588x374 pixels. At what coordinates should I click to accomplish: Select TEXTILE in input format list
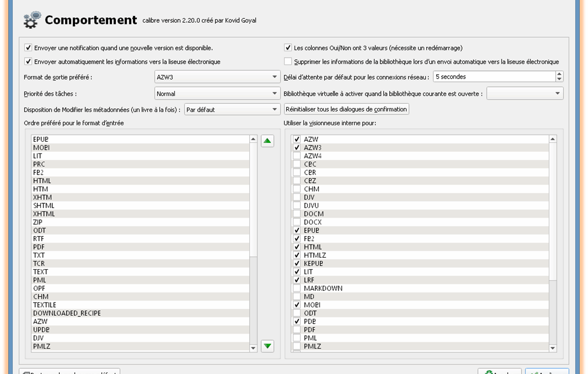click(x=140, y=305)
